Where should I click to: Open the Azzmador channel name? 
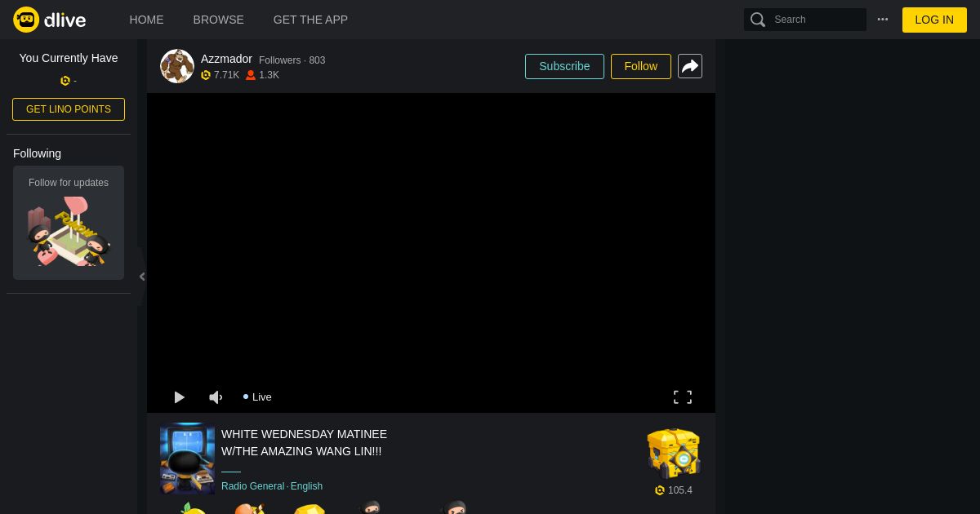coord(226,59)
